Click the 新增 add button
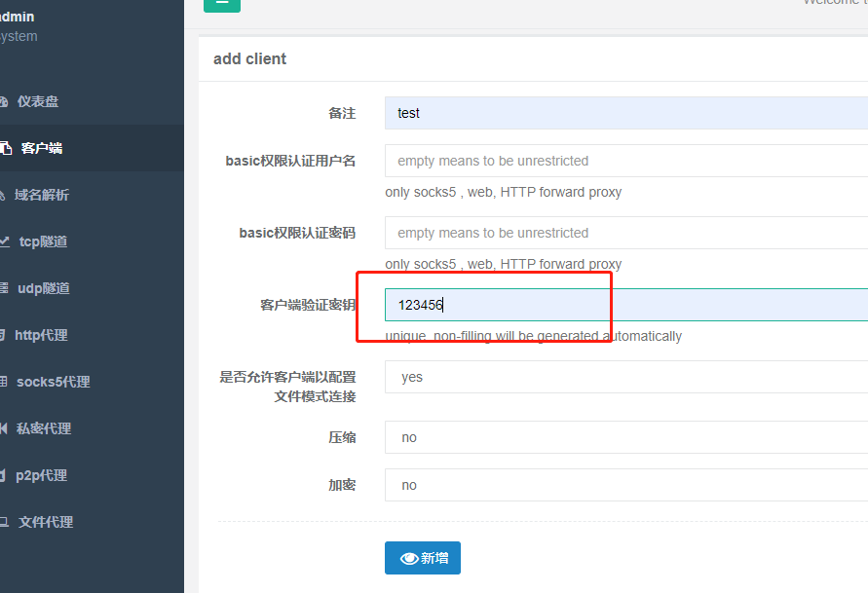This screenshot has width=868, height=593. pyautogui.click(x=422, y=558)
